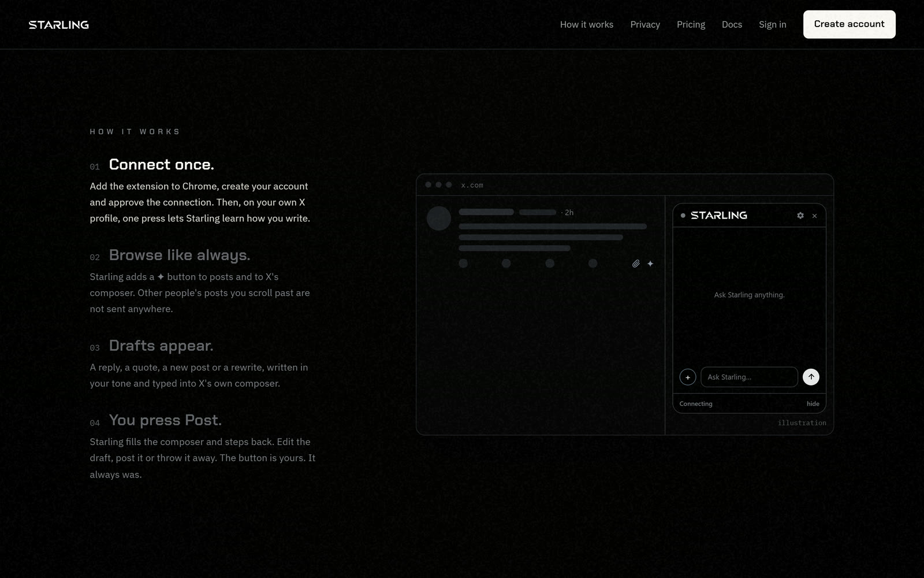Click the x.com address text

click(x=472, y=185)
